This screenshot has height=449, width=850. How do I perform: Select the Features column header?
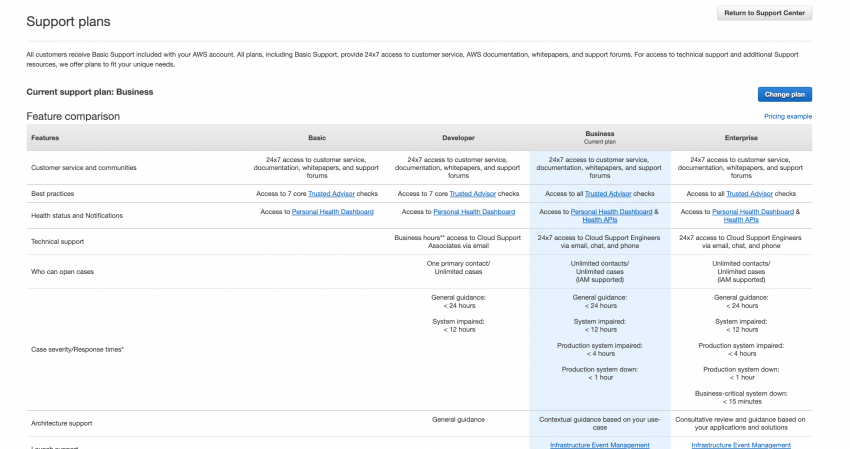[45, 138]
